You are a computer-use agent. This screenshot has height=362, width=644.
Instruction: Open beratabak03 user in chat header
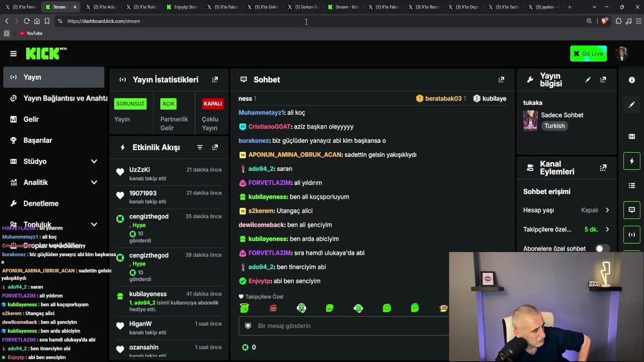tap(443, 99)
